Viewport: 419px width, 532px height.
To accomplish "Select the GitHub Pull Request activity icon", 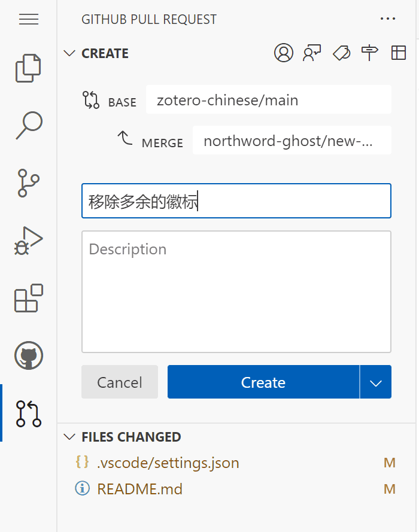I will [28, 414].
